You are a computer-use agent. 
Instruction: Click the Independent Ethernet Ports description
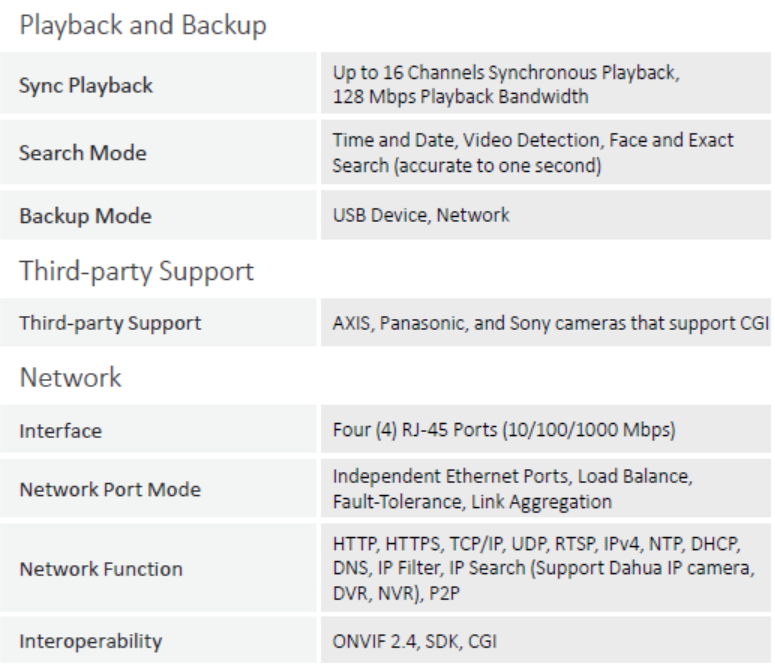coord(513,489)
